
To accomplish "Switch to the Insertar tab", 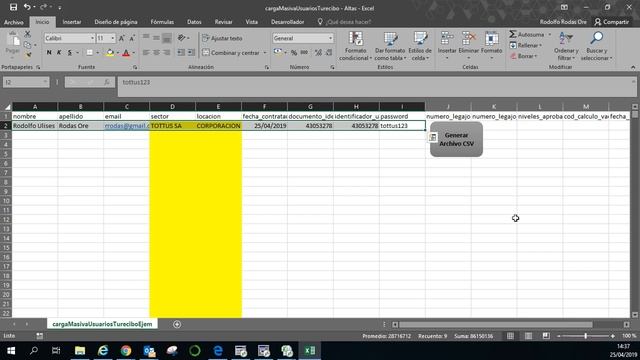I will 72,22.
